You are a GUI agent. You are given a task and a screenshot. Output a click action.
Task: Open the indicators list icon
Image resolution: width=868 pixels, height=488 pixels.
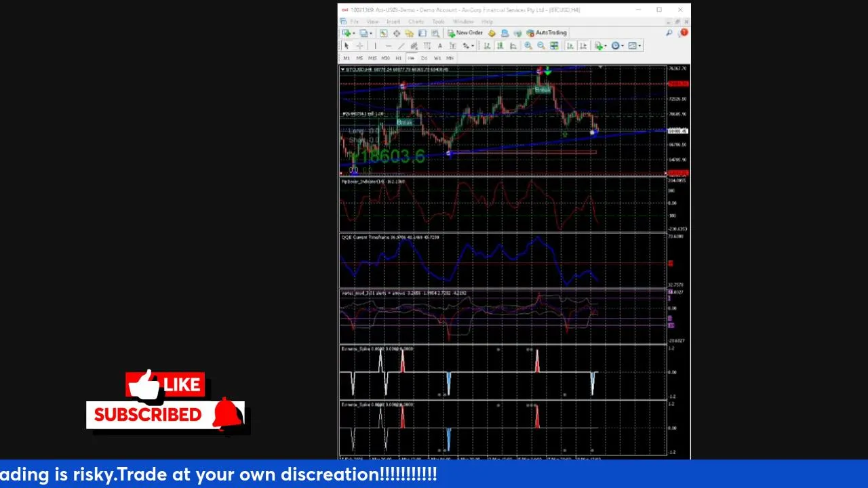click(x=599, y=45)
